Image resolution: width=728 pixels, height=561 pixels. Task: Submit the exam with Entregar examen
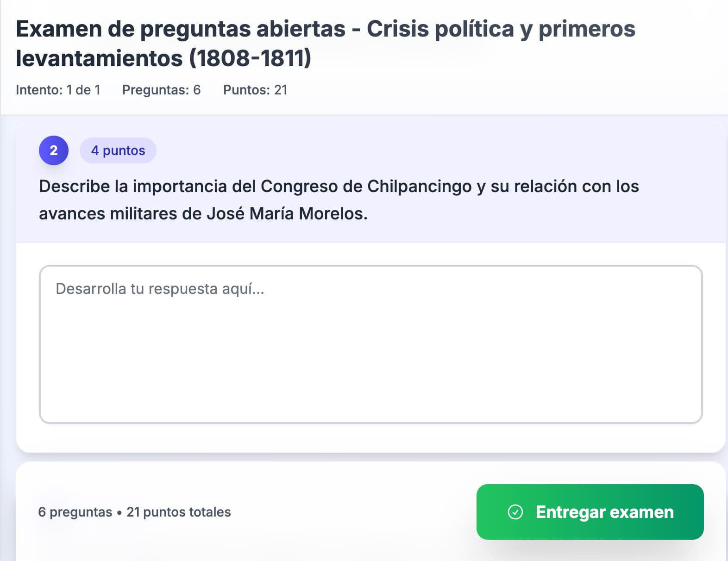590,512
